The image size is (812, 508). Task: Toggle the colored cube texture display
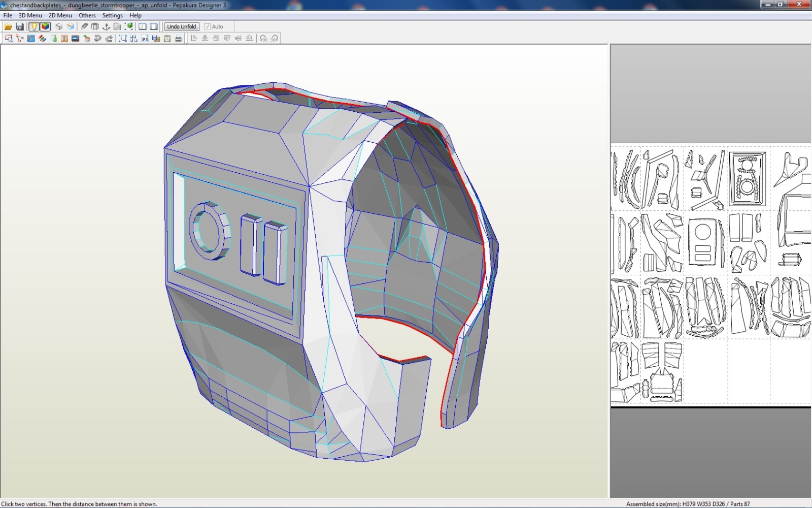(45, 26)
